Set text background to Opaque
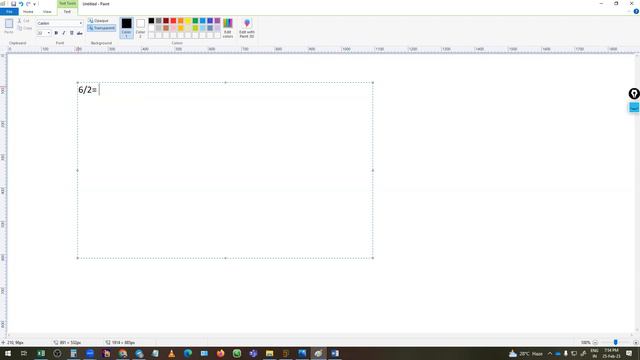Viewport: 640px width, 360px height. 99,20
